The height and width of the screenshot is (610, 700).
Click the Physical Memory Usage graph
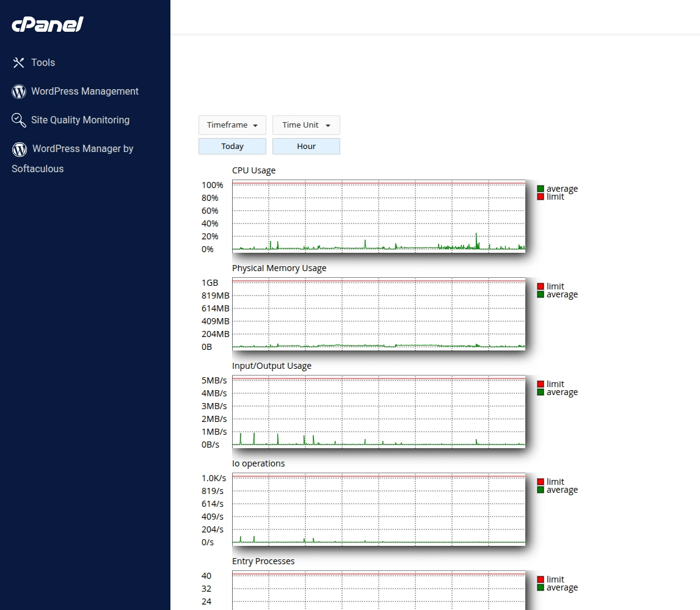(378, 314)
